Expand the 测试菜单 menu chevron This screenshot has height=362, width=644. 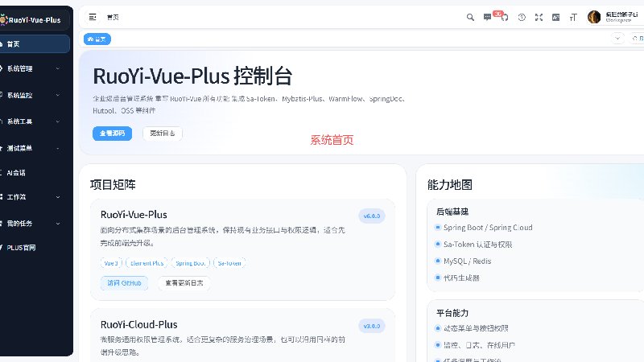58,148
